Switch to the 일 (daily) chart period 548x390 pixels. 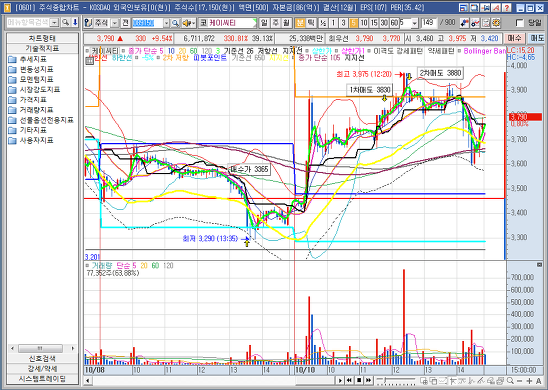(x=264, y=23)
